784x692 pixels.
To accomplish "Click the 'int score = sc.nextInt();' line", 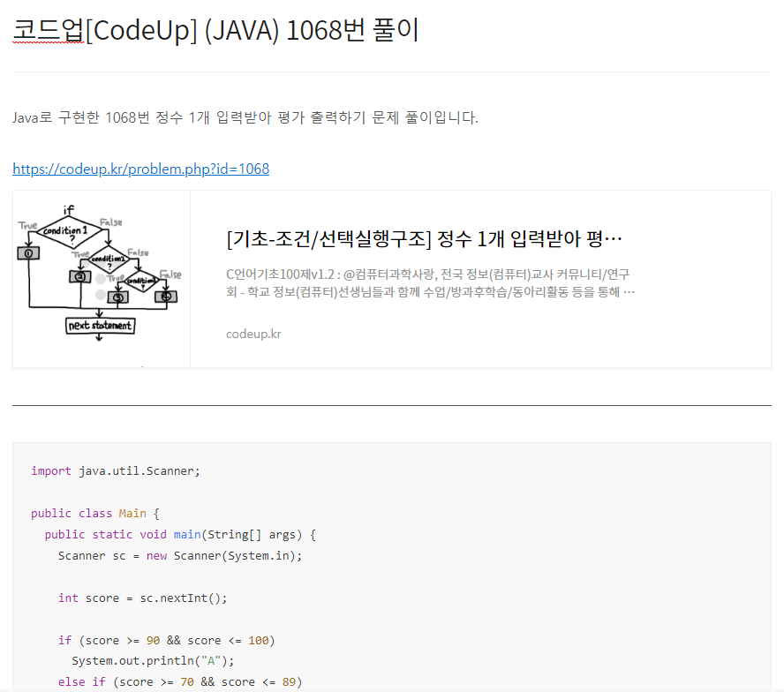I will 142,598.
